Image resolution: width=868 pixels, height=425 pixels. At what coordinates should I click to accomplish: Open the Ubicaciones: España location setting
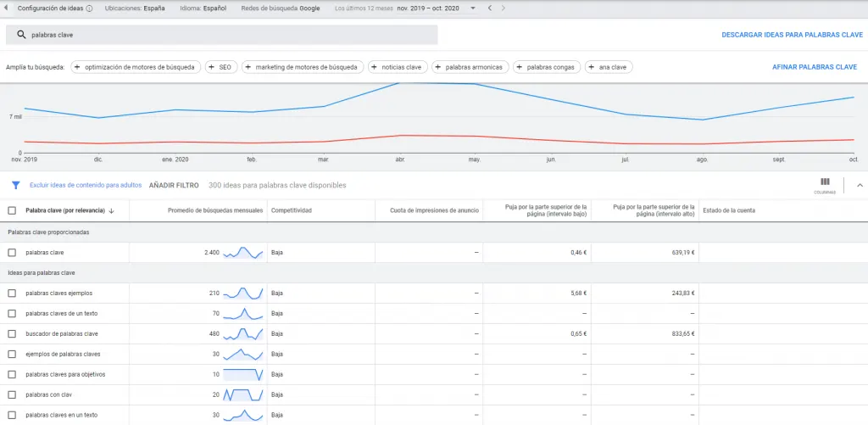pyautogui.click(x=135, y=8)
